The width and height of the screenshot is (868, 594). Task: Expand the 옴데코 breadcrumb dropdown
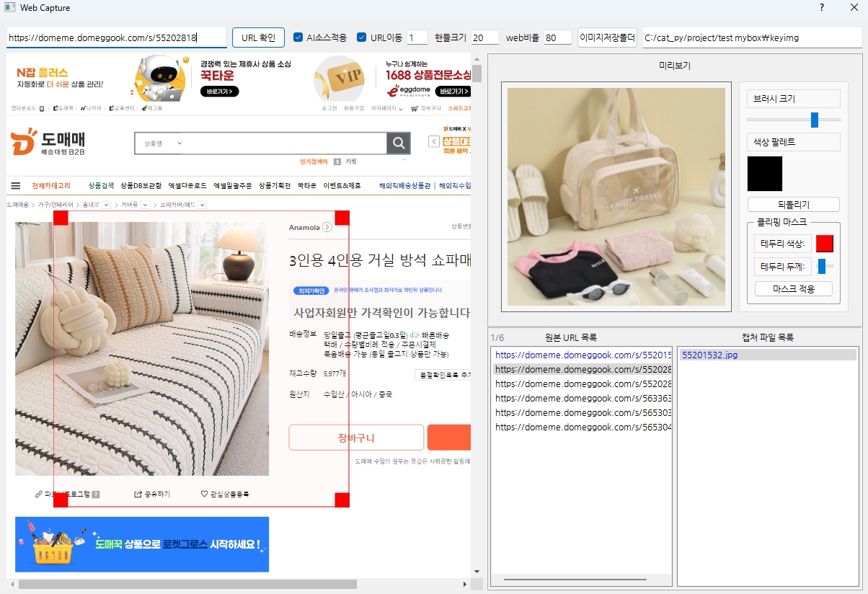(105, 204)
